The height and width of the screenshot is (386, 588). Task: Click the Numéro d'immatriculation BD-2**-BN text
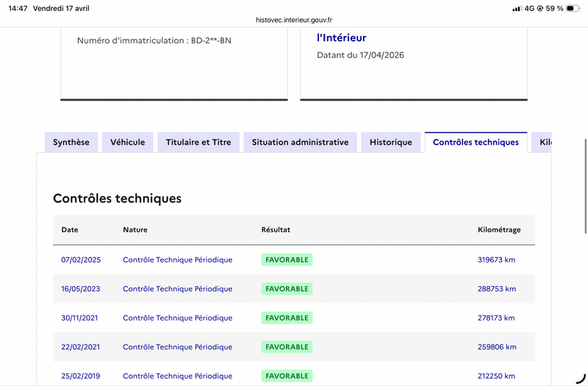[x=154, y=40]
